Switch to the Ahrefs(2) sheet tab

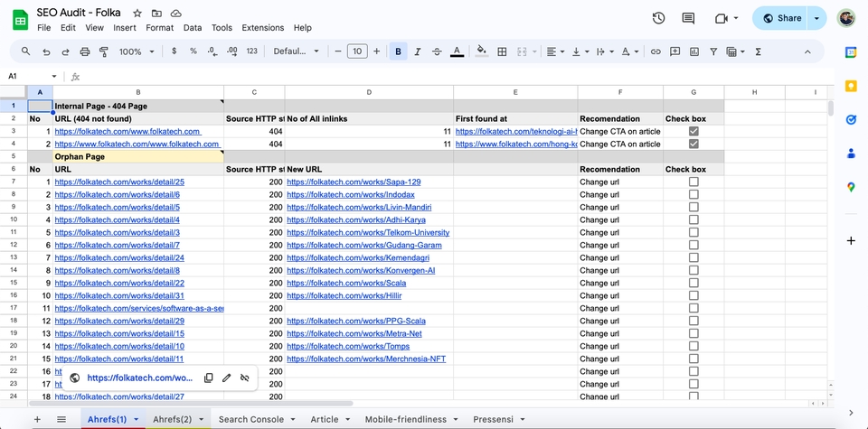point(172,420)
